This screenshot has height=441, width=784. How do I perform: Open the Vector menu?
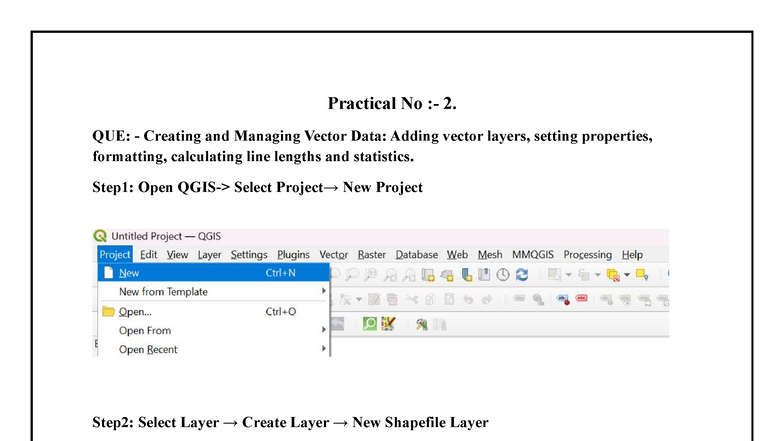click(x=334, y=254)
